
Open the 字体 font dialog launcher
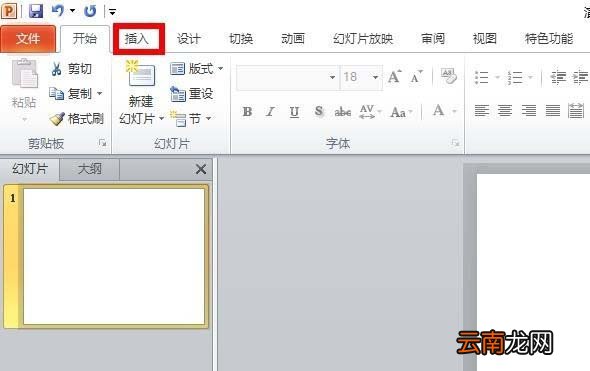pyautogui.click(x=455, y=143)
